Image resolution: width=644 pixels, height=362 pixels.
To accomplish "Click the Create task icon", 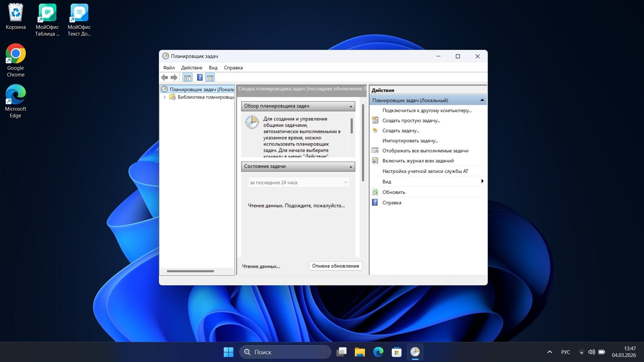I will [375, 130].
